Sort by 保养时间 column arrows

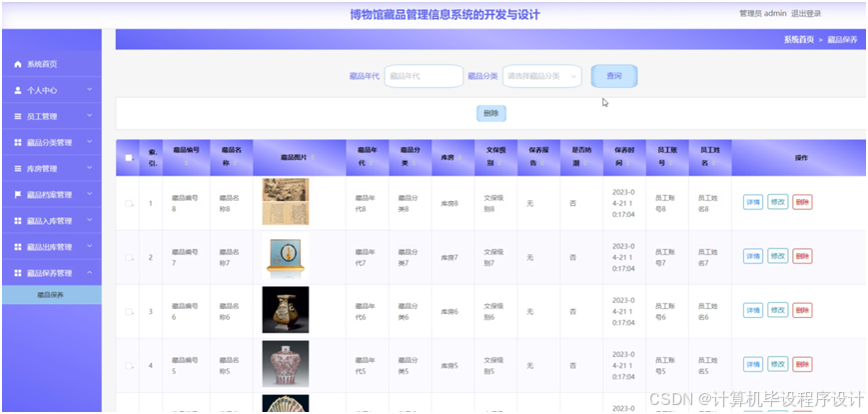tap(627, 163)
